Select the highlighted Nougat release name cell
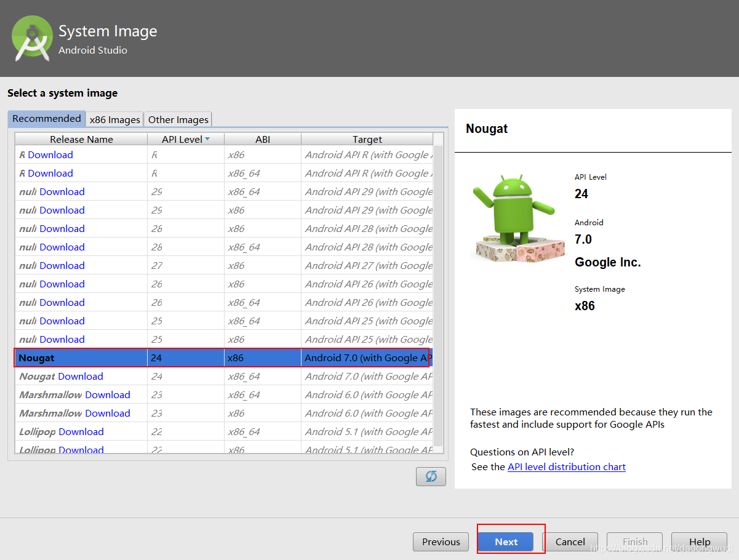 pyautogui.click(x=81, y=358)
